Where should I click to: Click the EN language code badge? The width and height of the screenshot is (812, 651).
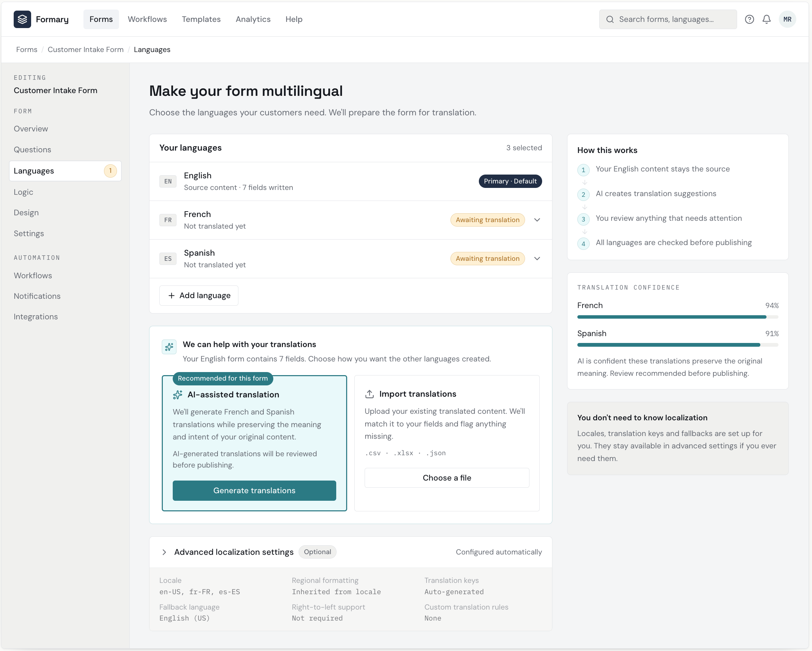[168, 181]
